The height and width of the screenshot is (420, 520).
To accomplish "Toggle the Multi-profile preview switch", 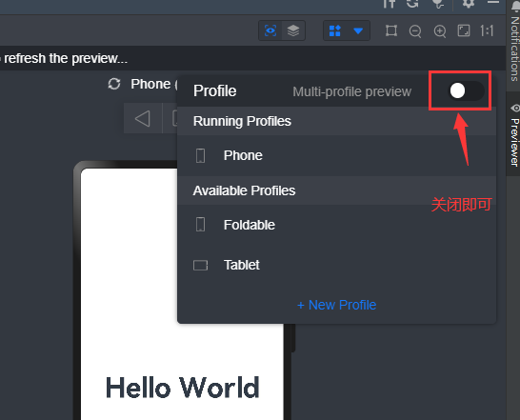I will tap(466, 90).
